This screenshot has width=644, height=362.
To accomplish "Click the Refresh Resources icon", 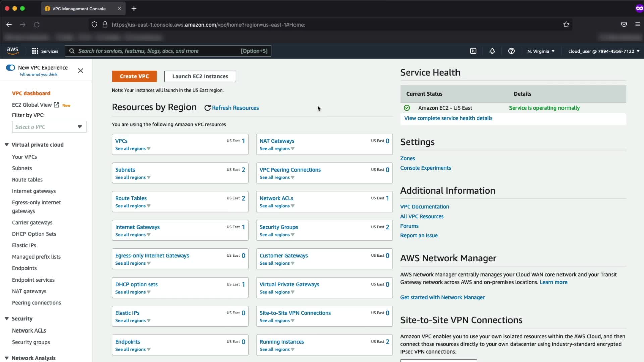I will [207, 108].
